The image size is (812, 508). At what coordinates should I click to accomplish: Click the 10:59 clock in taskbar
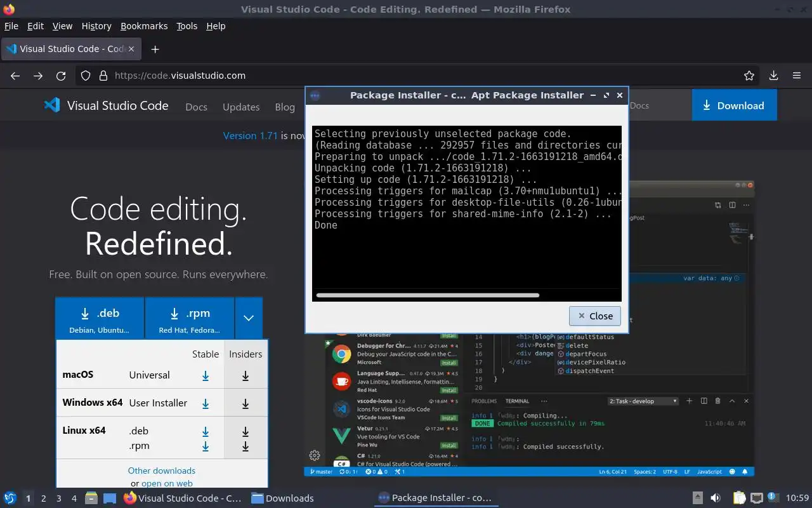[797, 498]
